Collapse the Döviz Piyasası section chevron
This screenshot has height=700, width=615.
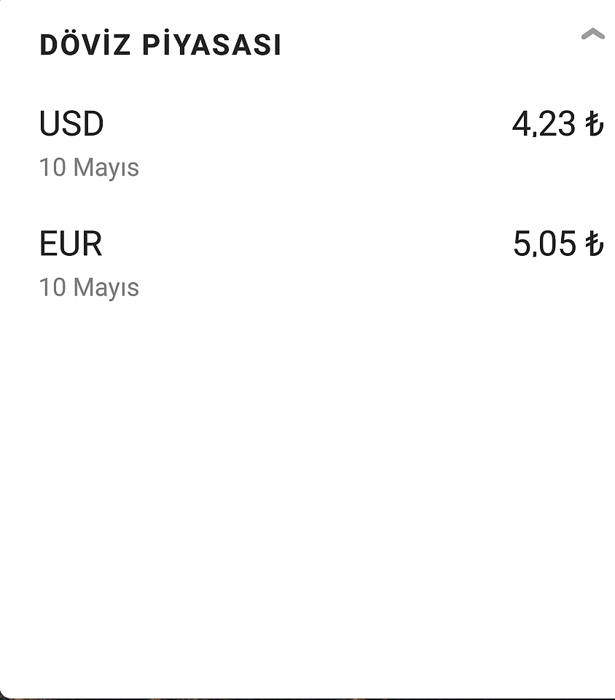tap(592, 34)
